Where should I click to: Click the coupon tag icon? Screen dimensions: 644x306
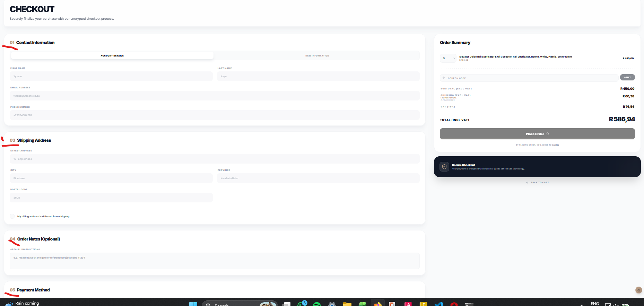pyautogui.click(x=444, y=78)
